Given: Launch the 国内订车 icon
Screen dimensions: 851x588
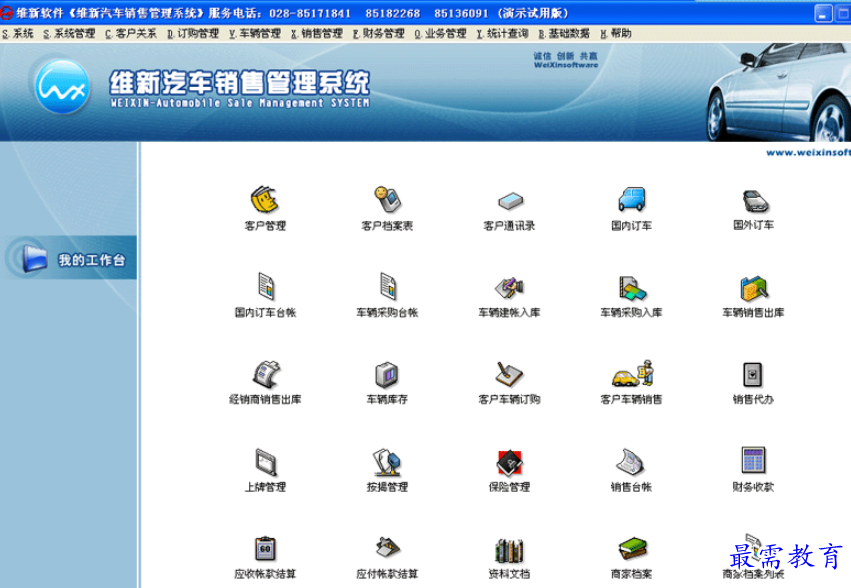Looking at the screenshot, I should point(631,200).
